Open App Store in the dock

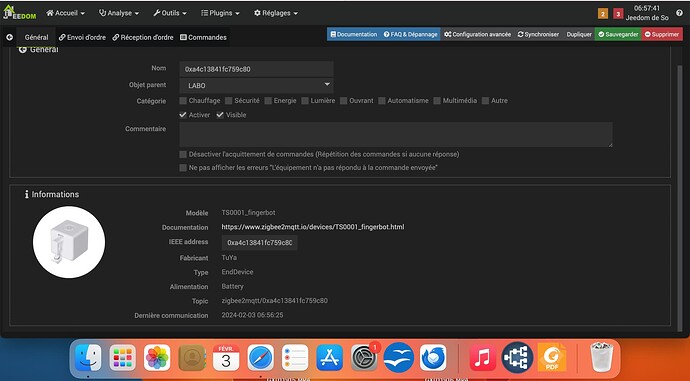329,357
